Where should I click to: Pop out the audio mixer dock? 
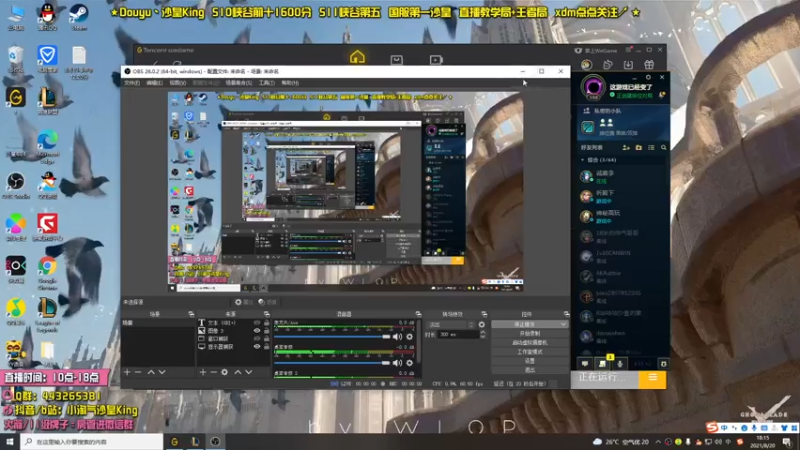click(x=418, y=314)
